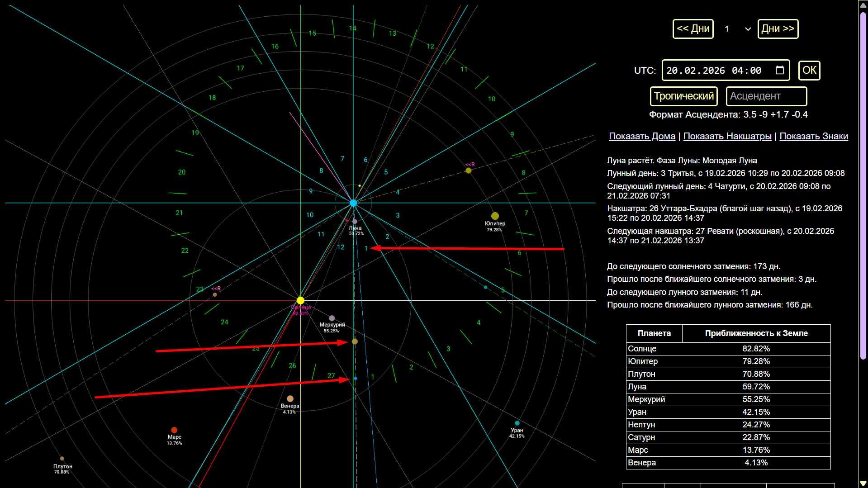Select the Jupiter planet dot
Image resolution: width=868 pixels, height=488 pixels.
495,216
